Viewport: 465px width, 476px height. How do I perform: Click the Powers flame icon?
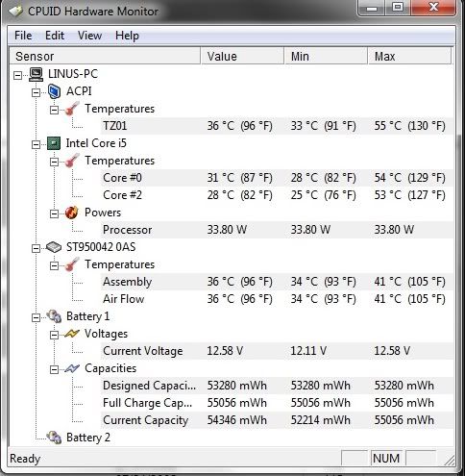point(71,213)
